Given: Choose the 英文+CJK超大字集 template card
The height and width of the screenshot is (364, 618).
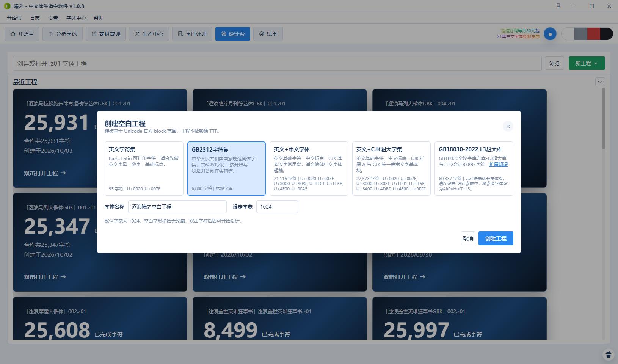Looking at the screenshot, I should coord(391,168).
